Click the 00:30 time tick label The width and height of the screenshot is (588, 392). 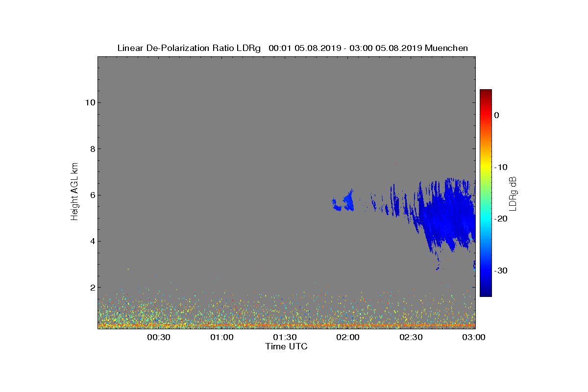158,337
